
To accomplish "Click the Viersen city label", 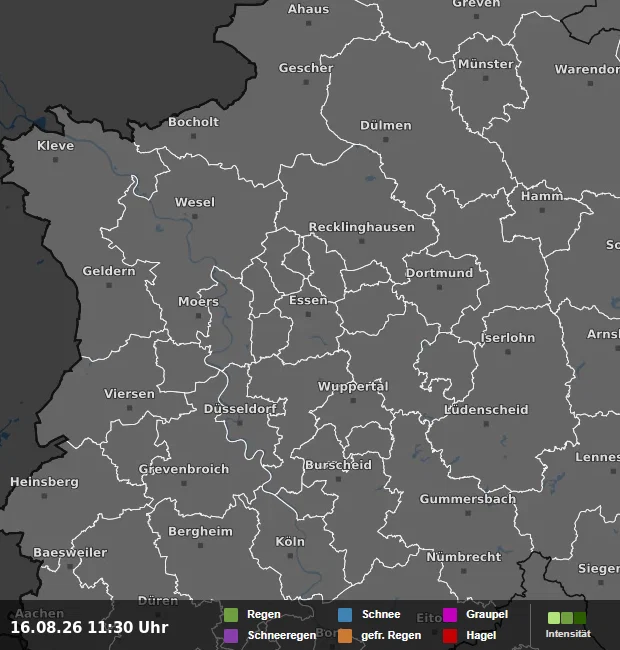I will click(x=129, y=394).
